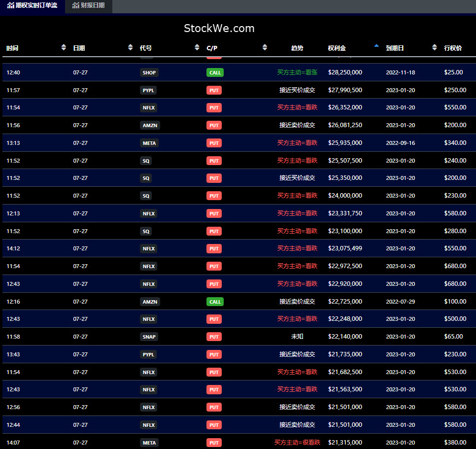Select the SQ badge in the $24,000,000 row

pos(146,196)
